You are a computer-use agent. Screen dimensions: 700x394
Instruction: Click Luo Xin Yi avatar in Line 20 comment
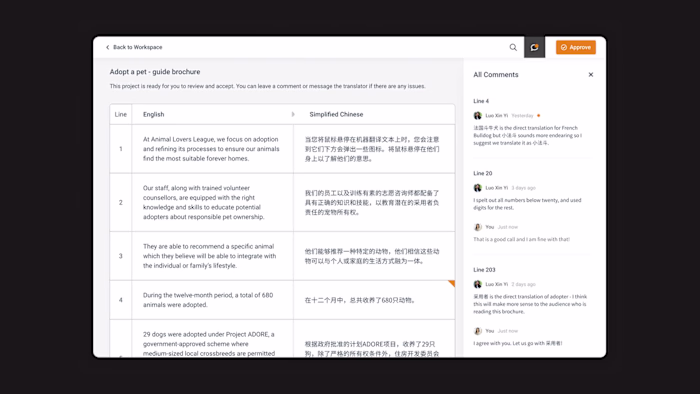477,188
